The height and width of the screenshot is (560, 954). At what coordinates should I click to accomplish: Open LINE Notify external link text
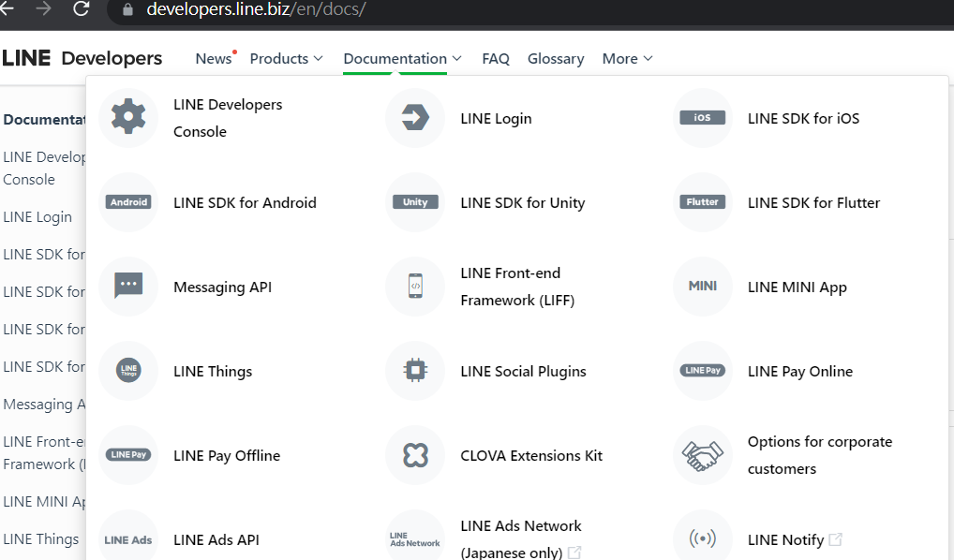coord(785,540)
